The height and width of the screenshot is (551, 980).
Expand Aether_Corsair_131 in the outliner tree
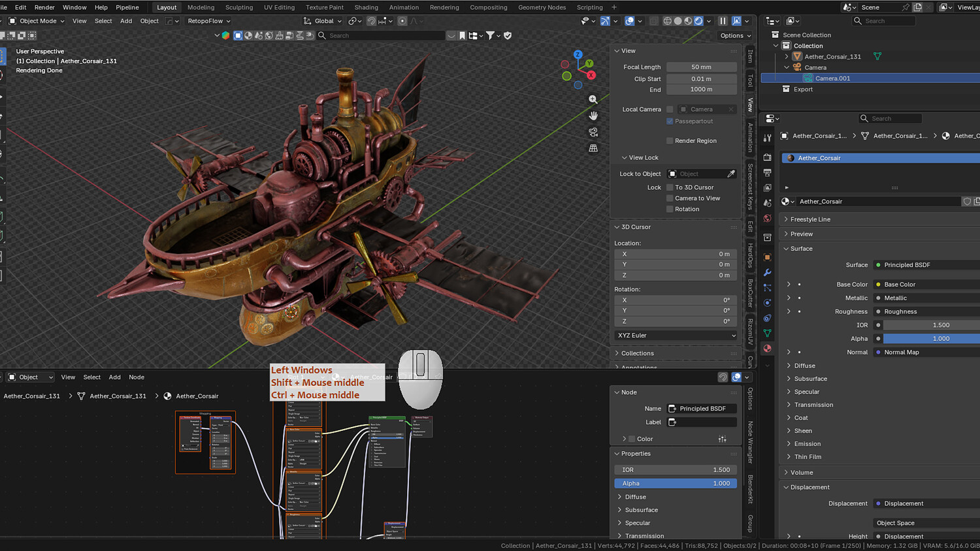(787, 57)
